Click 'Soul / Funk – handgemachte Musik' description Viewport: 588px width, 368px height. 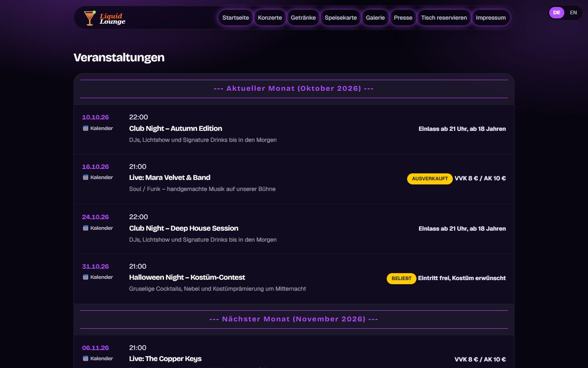pos(202,189)
